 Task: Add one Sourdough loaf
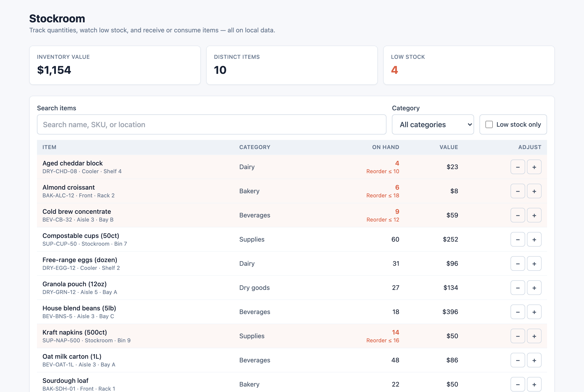[534, 384]
